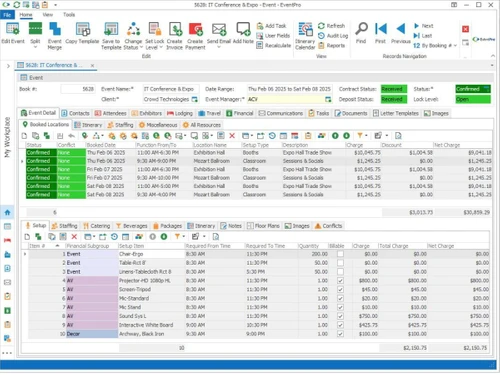The height and width of the screenshot is (375, 500).
Task: Open the Lodging tab
Action: 180,113
